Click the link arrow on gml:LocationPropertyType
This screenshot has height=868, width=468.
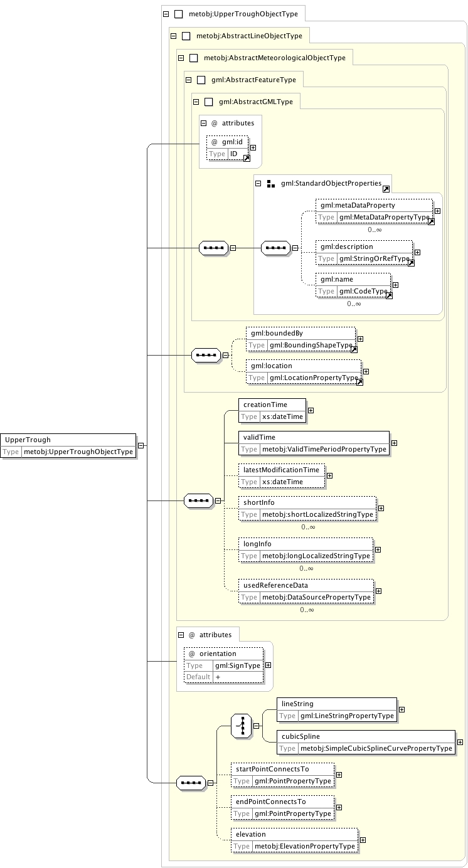359,382
